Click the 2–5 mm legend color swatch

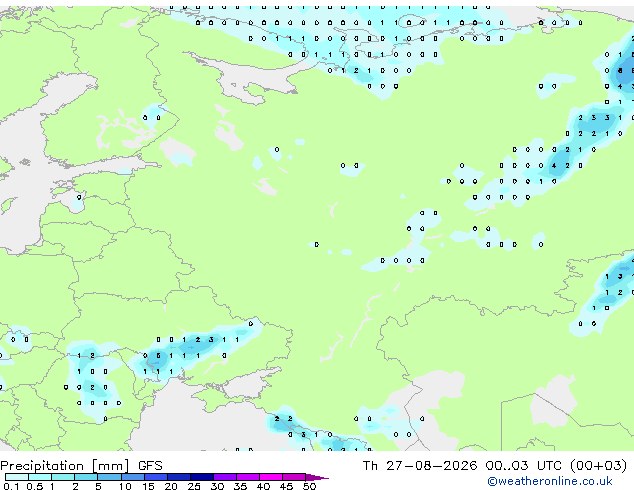pos(86,477)
